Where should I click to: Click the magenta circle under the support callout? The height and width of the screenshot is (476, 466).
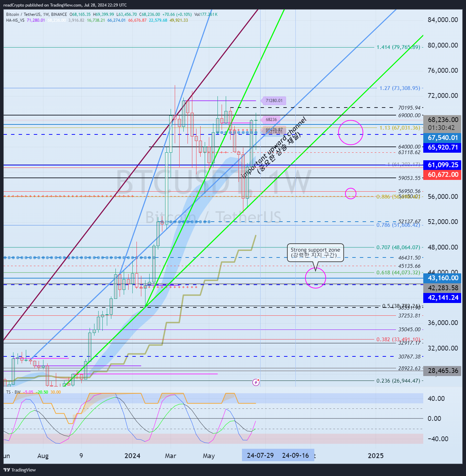click(x=315, y=278)
